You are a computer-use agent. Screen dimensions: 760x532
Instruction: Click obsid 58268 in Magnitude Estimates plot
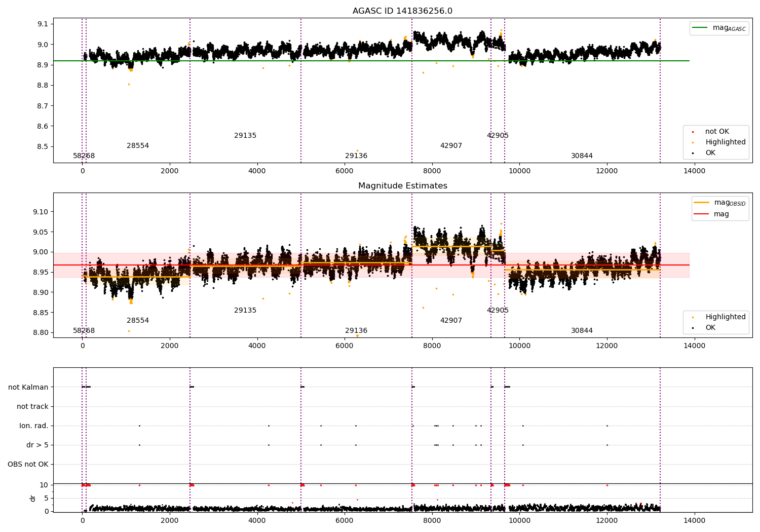[x=84, y=331]
